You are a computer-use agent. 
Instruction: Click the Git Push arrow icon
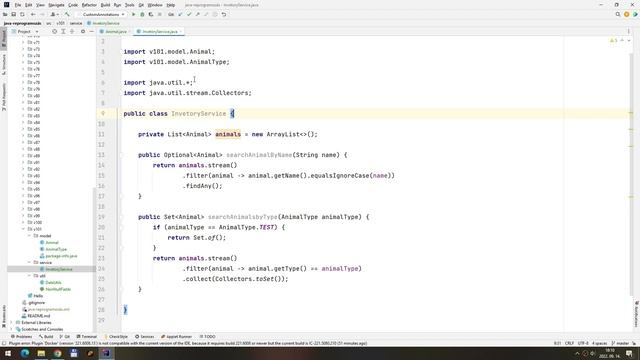coord(198,14)
